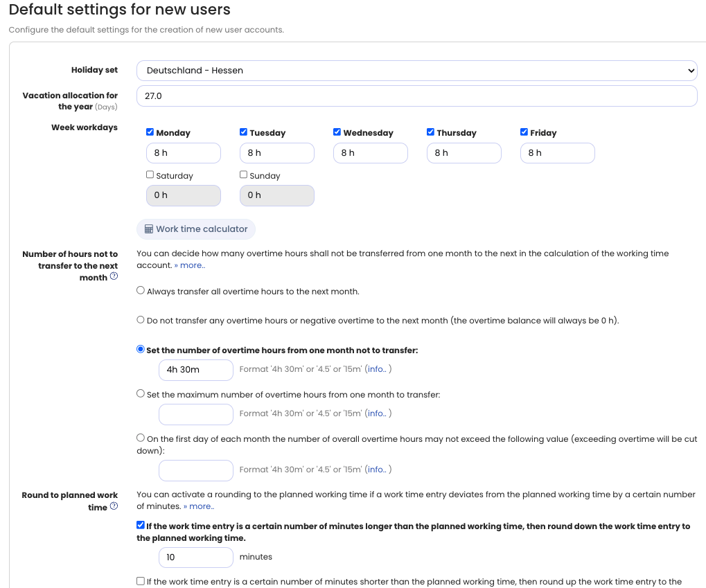Enable Sunday as a workday
Viewport: 706px width, 588px height.
[x=244, y=175]
